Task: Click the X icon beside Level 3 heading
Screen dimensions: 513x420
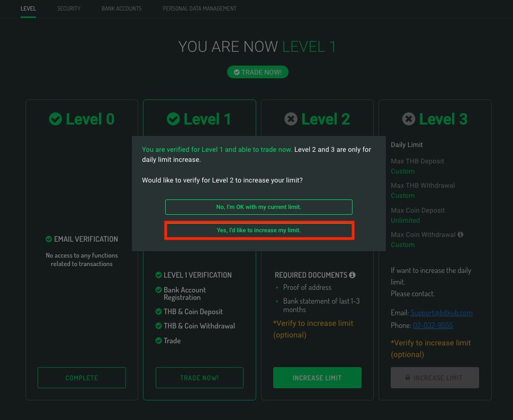Action: (x=408, y=119)
